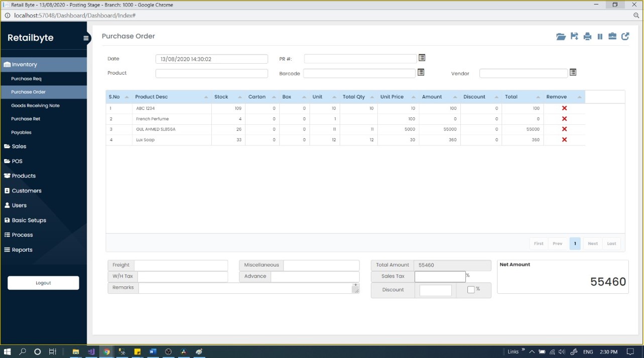The height and width of the screenshot is (358, 644).
Task: Open the folder icon in the toolbar
Action: point(561,37)
